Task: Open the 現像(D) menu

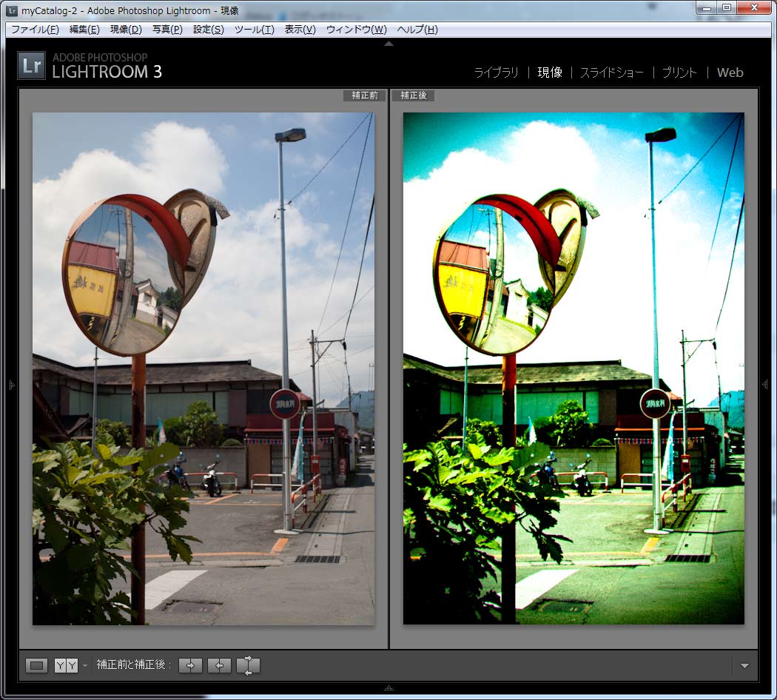Action: (x=125, y=30)
